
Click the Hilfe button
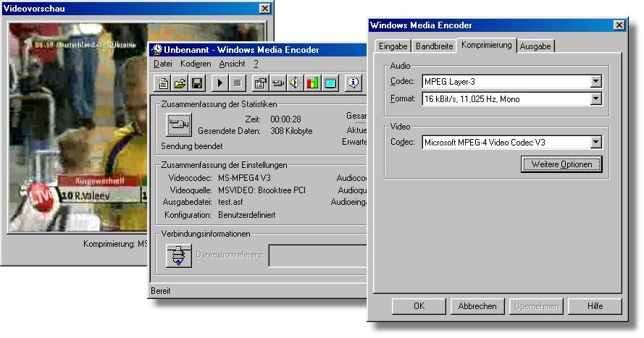[x=595, y=306]
